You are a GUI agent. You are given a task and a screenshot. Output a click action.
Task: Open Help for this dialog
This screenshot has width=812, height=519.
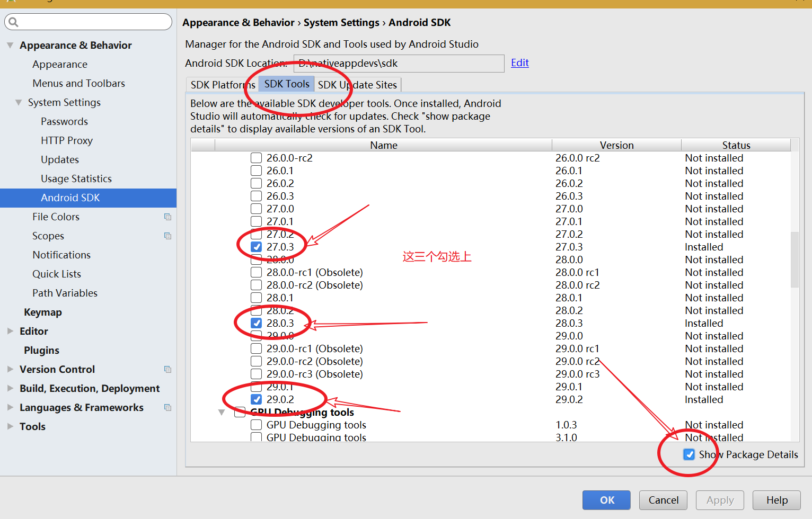click(776, 500)
